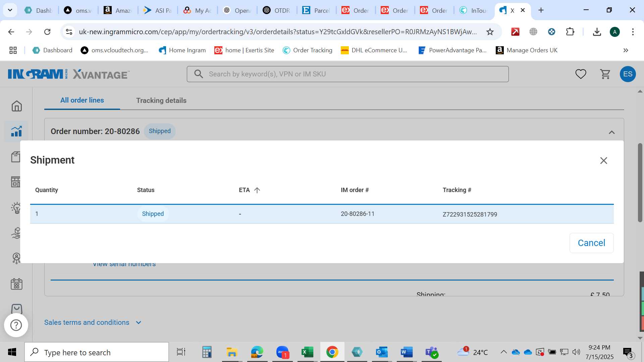This screenshot has width=644, height=362.
Task: Open the wishlist heart icon
Action: point(581,74)
